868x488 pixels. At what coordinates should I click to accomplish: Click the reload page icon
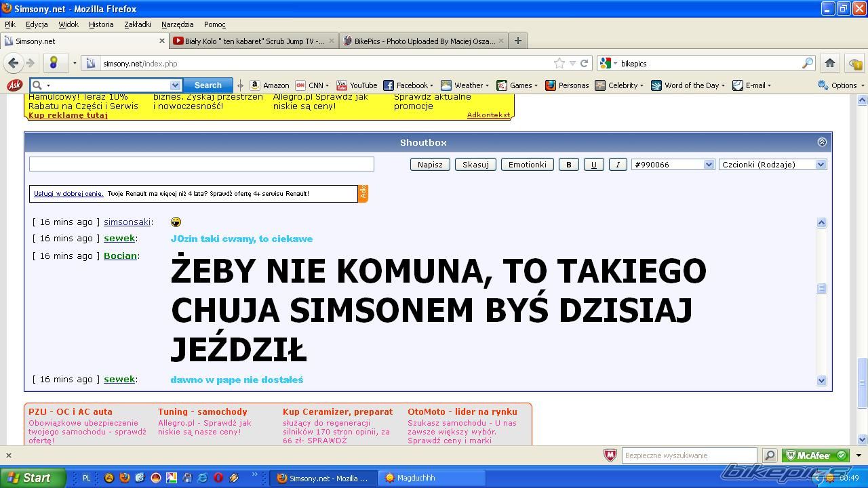(584, 63)
